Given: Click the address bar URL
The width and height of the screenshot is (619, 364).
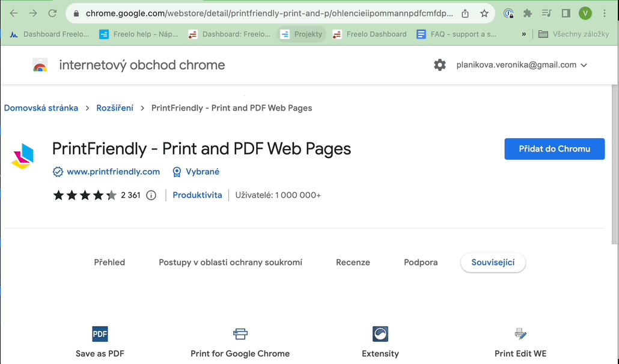Looking at the screenshot, I should pos(269,13).
